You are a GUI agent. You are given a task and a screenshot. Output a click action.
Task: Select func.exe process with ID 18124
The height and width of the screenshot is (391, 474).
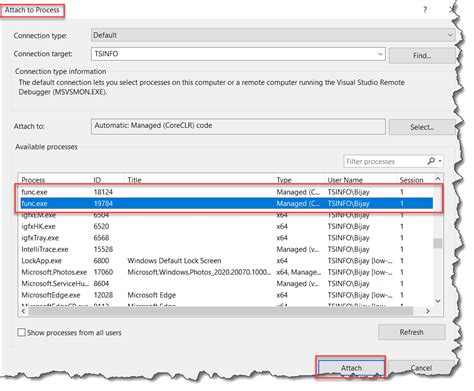point(227,192)
